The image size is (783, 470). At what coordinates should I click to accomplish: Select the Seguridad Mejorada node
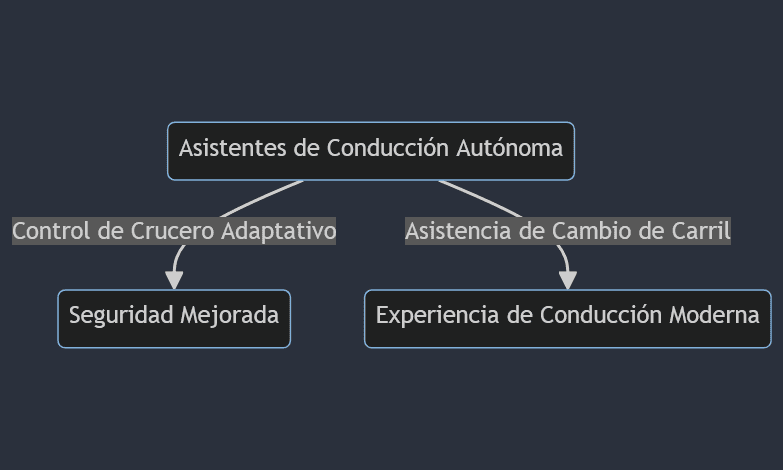coord(174,319)
